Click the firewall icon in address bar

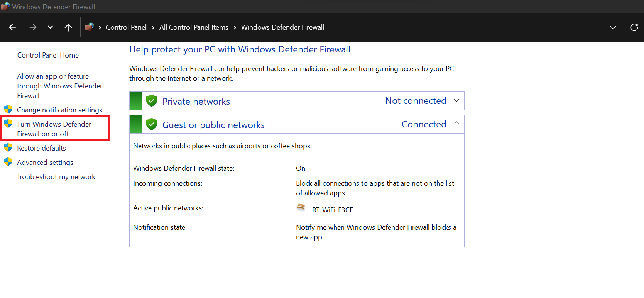coord(90,27)
